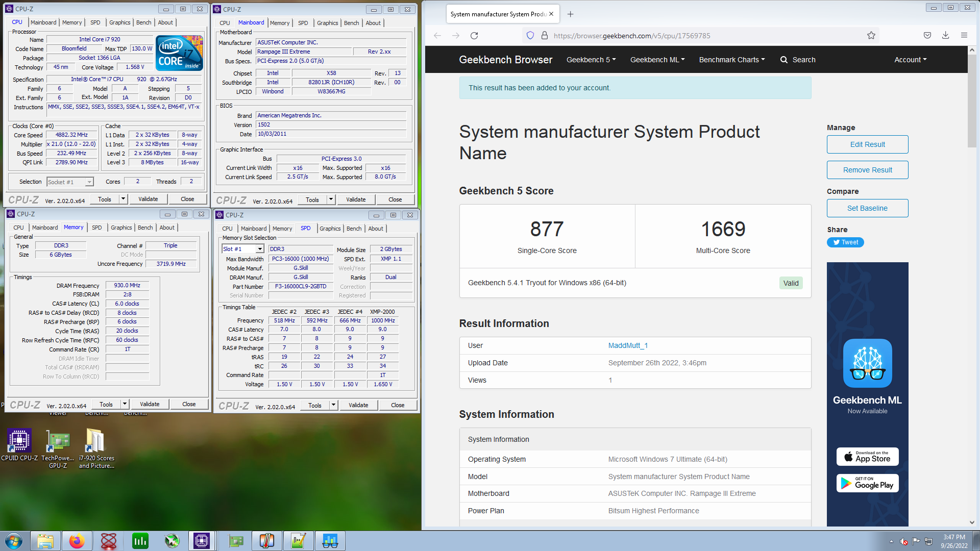
Task: Launch Windows Explorer from the taskbar
Action: point(45,541)
